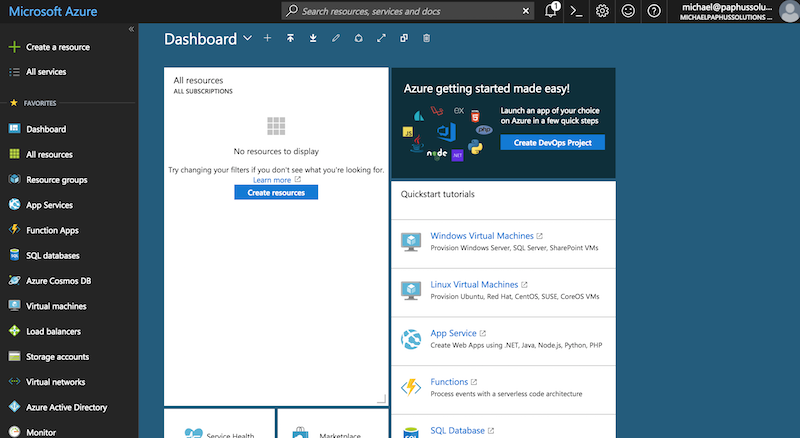Open the help question mark

pos(654,11)
